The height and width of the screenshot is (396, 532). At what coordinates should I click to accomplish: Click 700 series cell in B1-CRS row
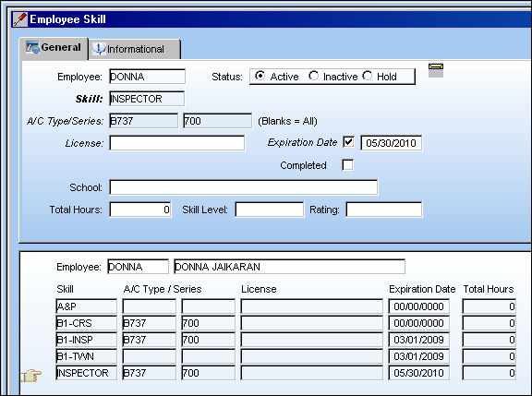tap(209, 323)
